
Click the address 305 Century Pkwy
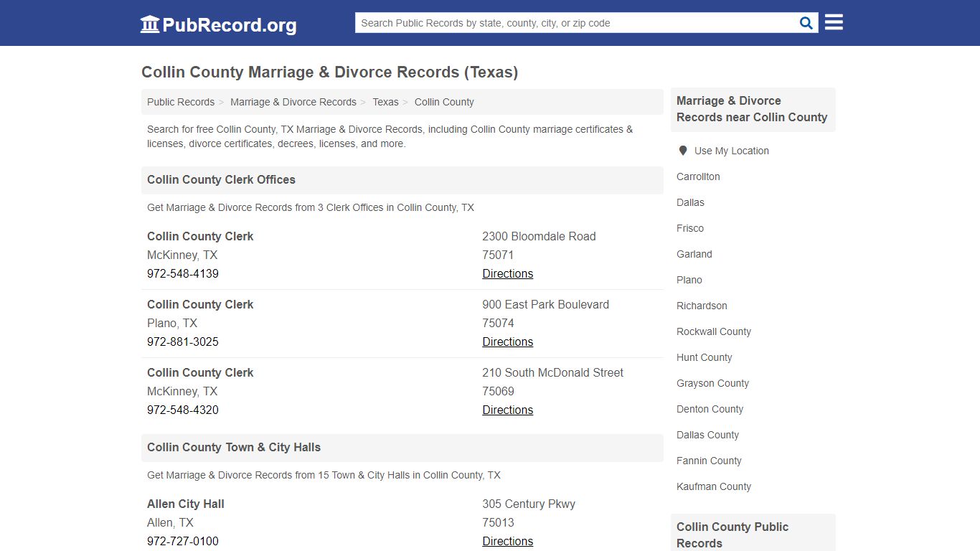(529, 504)
